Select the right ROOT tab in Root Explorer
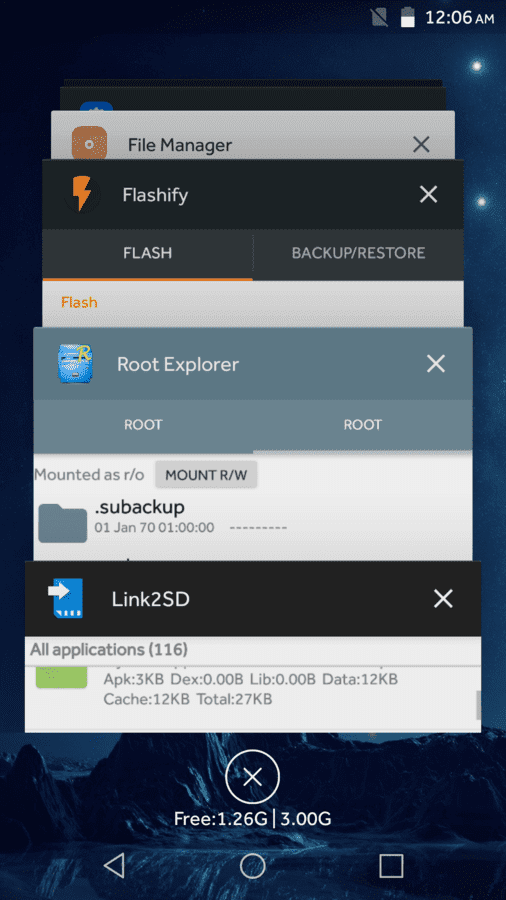The image size is (506, 900). point(363,425)
